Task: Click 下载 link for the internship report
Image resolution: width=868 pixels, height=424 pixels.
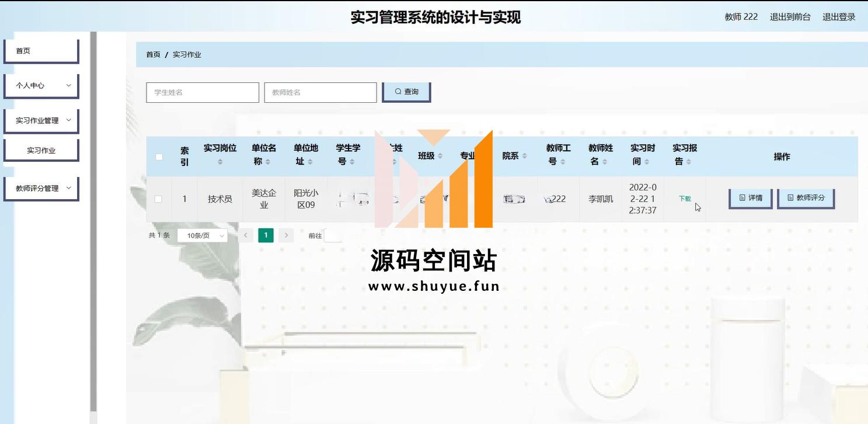Action: 685,199
